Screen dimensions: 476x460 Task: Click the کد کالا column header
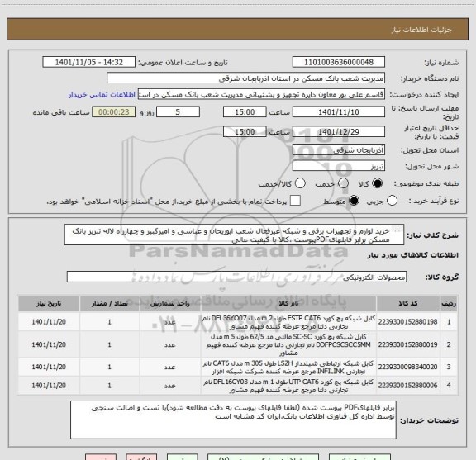tap(407, 303)
